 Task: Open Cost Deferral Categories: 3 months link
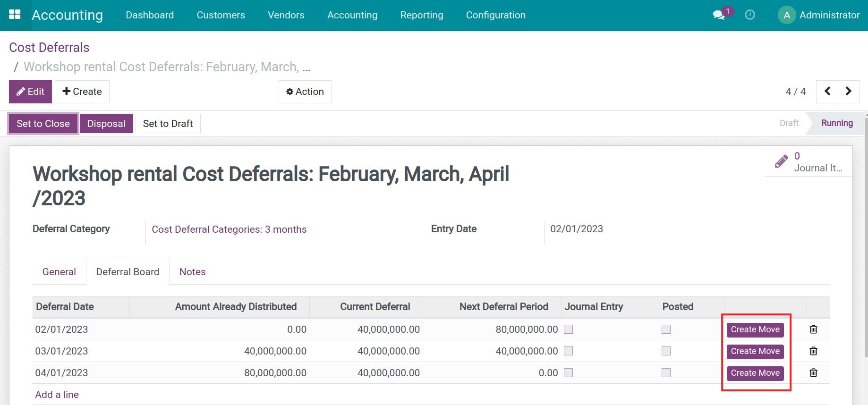pyautogui.click(x=229, y=229)
